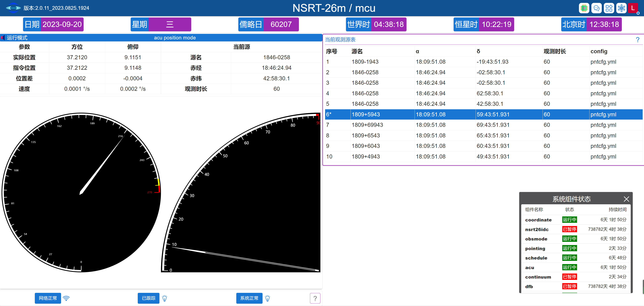Select source row 10 named 1809+4943

[x=484, y=156]
